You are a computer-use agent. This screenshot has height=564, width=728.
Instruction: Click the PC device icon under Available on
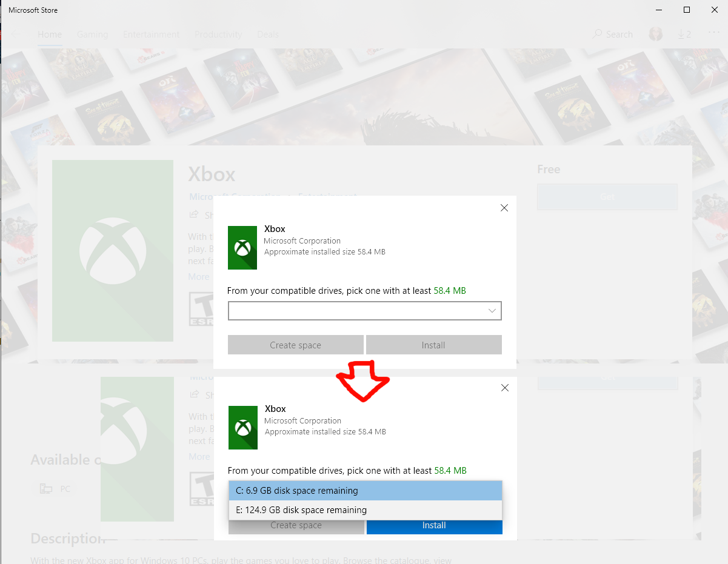pyautogui.click(x=45, y=488)
